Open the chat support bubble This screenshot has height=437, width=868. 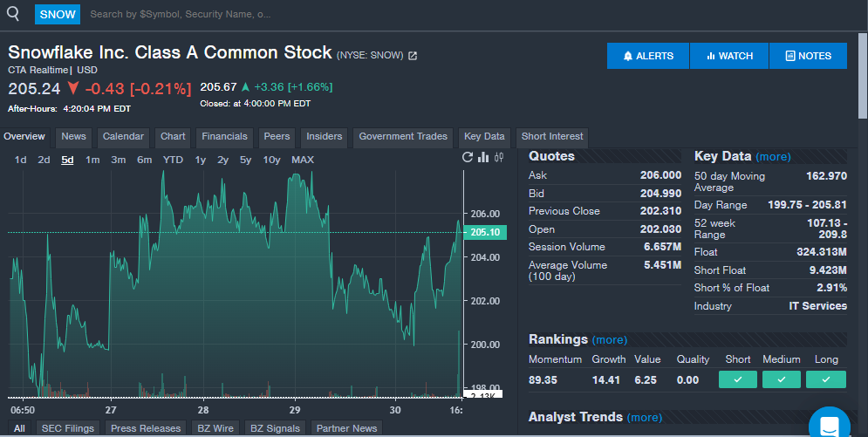[830, 426]
